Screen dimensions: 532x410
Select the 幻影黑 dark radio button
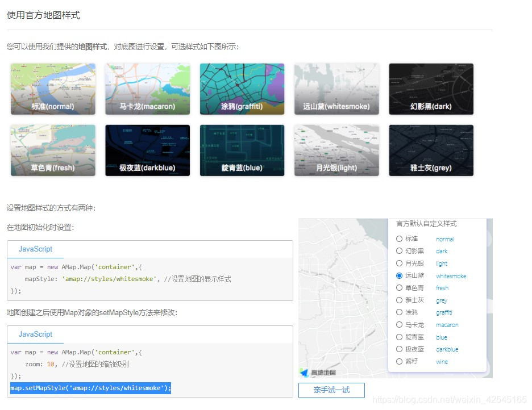pyautogui.click(x=399, y=251)
